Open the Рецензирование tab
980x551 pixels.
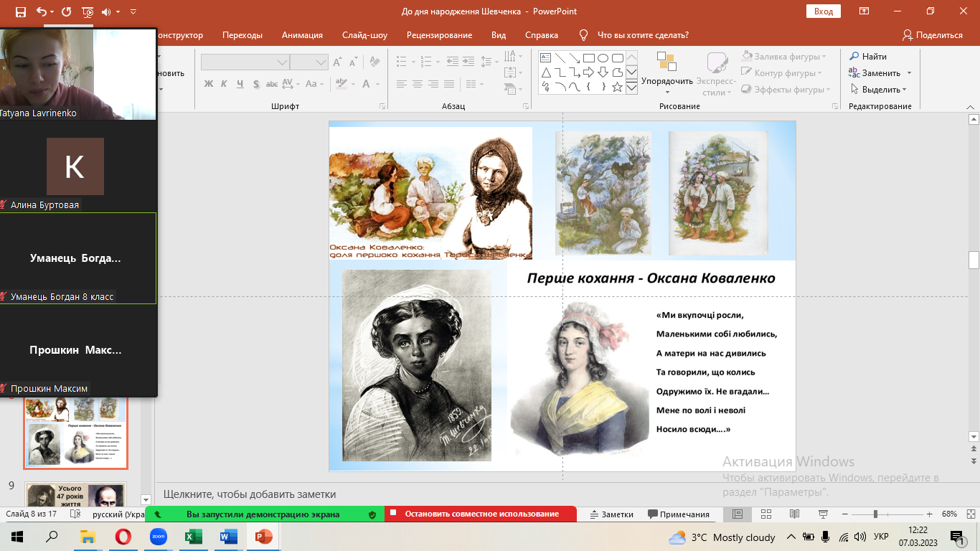coord(439,35)
